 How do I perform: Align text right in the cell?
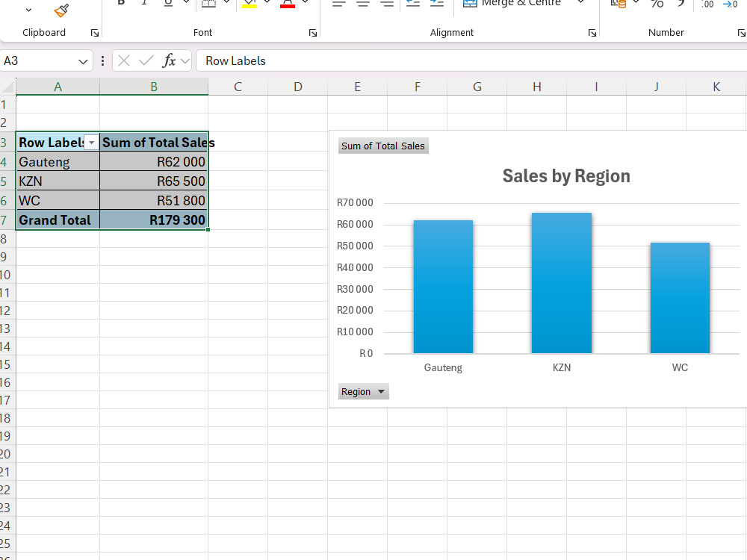point(387,4)
